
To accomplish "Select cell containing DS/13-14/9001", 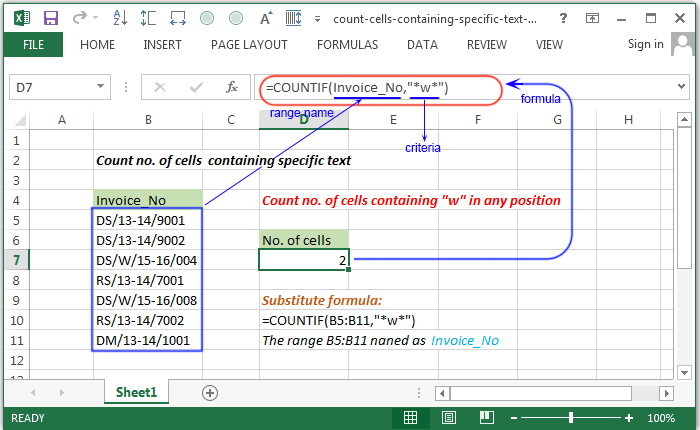I will click(x=148, y=220).
